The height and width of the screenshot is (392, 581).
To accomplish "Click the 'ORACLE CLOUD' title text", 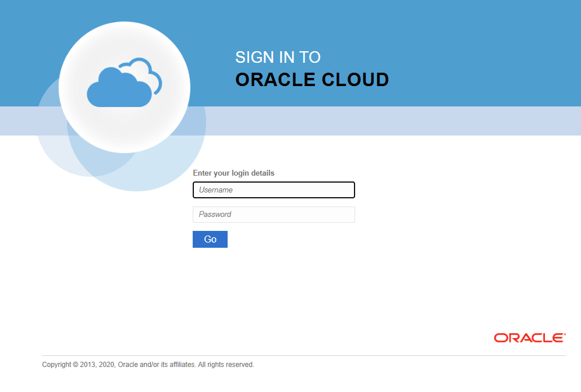I will coord(312,80).
